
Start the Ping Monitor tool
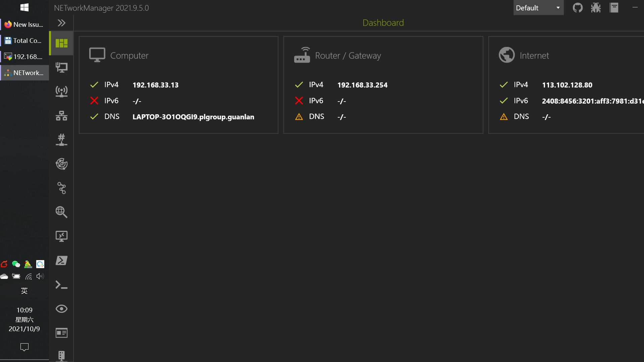click(x=61, y=164)
